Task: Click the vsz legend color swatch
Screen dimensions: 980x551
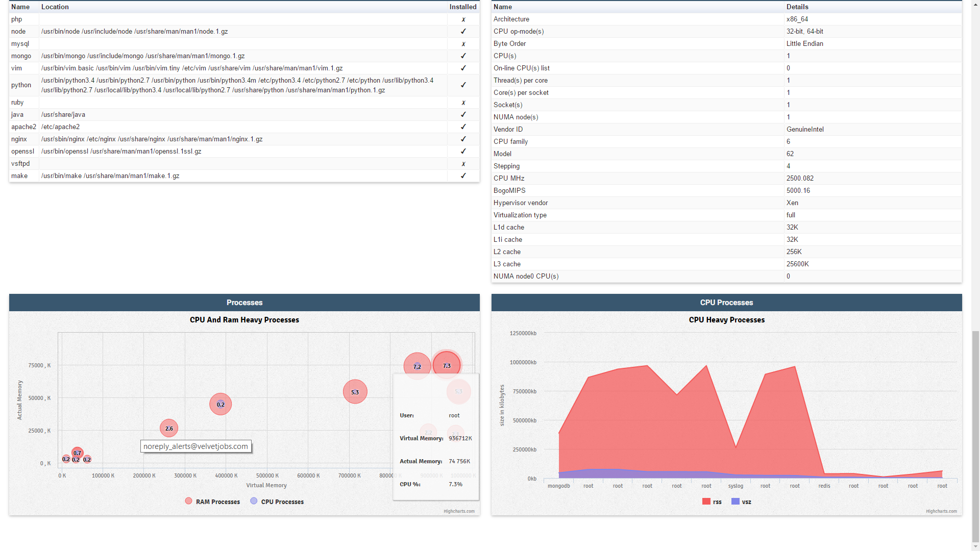Action: [x=735, y=502]
